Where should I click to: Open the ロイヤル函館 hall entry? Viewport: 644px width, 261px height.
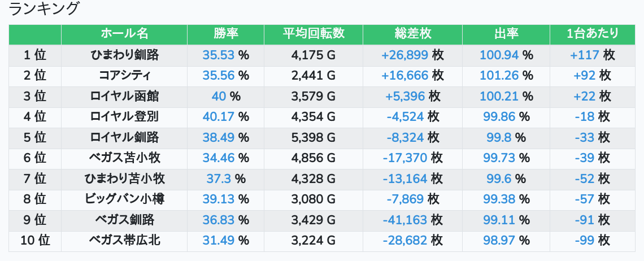coord(124,96)
